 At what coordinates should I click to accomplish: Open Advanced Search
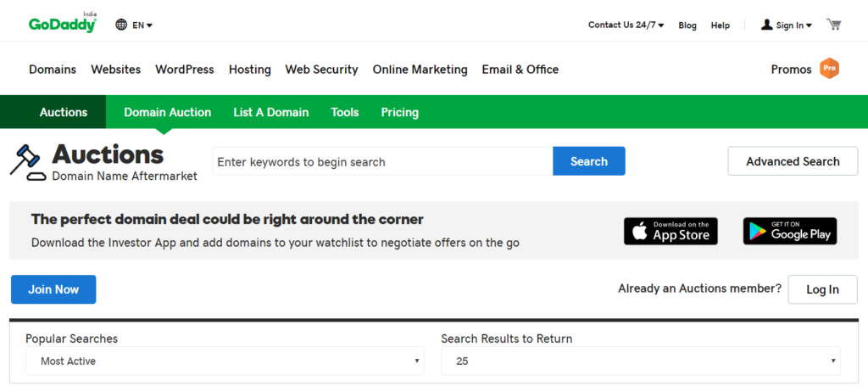coord(793,161)
